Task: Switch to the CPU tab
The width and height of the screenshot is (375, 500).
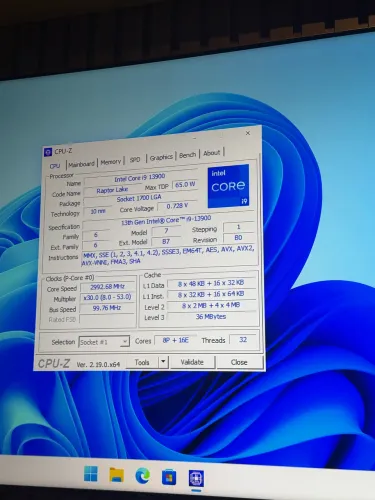Action: (x=55, y=166)
